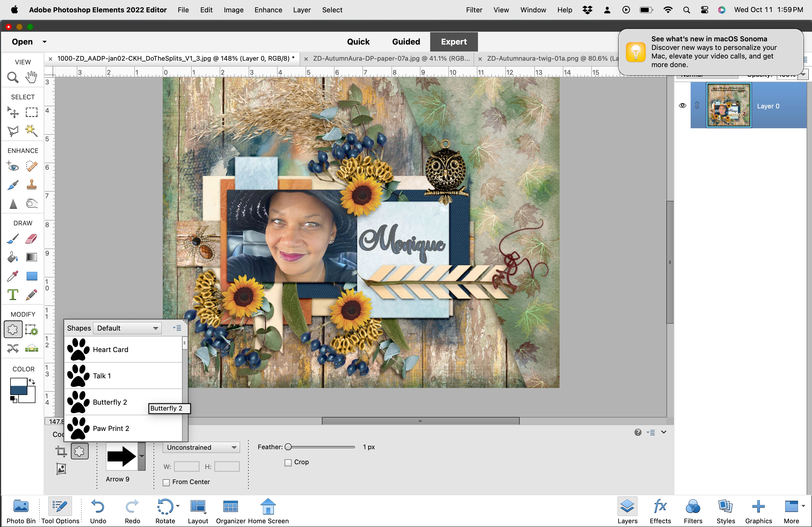Select the Eraser tool

coord(31,239)
